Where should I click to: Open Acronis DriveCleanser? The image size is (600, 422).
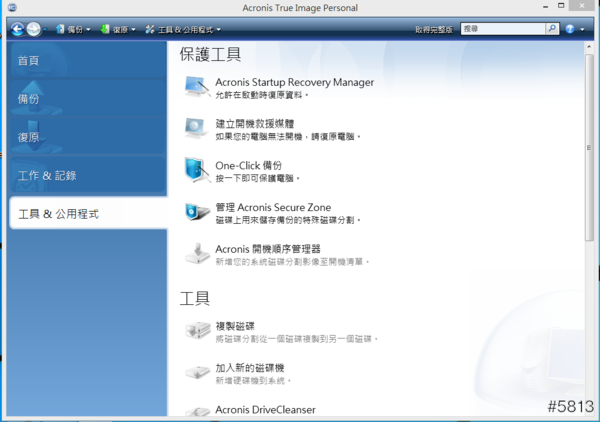click(266, 410)
